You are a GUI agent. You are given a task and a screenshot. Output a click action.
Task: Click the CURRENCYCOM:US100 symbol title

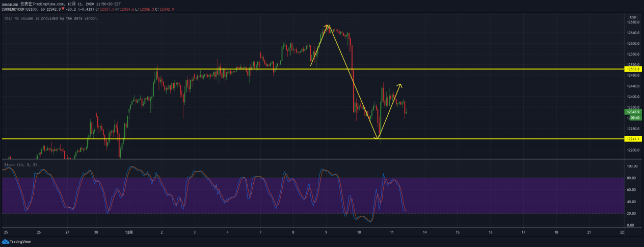pyautogui.click(x=21, y=9)
